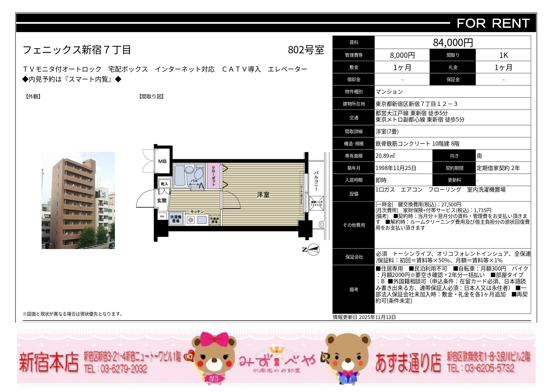The height and width of the screenshot is (392, 554).
Task: Click the property name フェニックス新宿7丁目
Action: pos(77,50)
